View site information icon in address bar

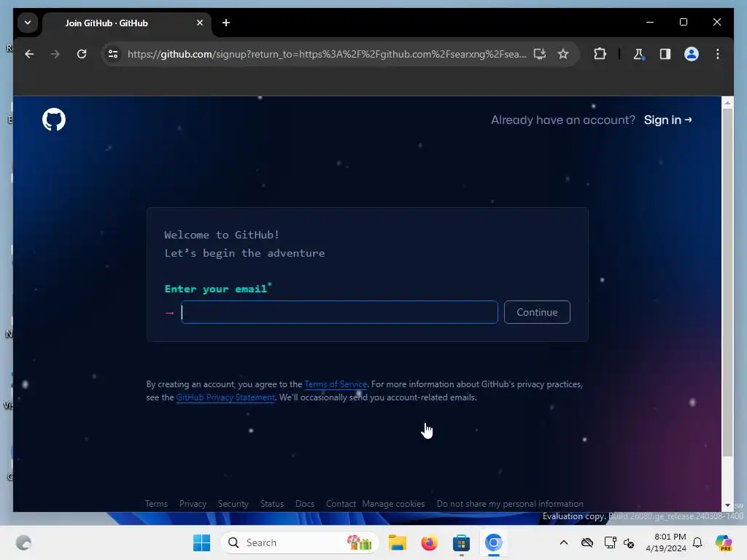point(113,54)
